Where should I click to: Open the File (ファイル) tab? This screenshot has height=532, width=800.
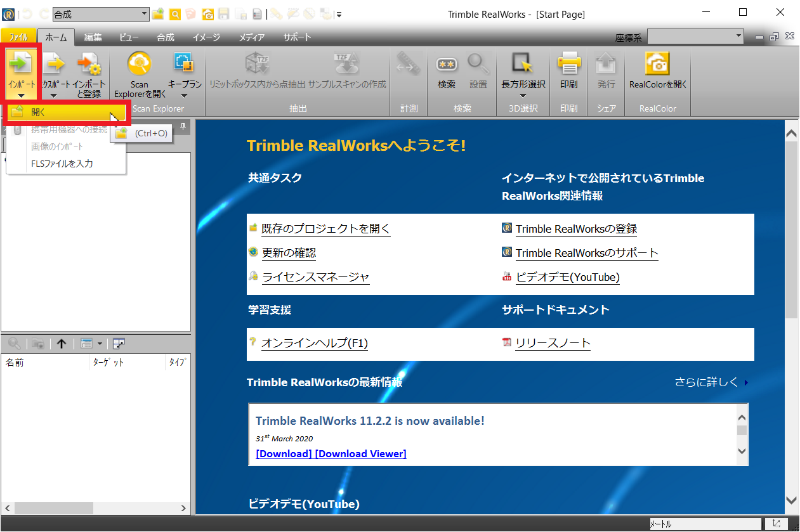18,37
